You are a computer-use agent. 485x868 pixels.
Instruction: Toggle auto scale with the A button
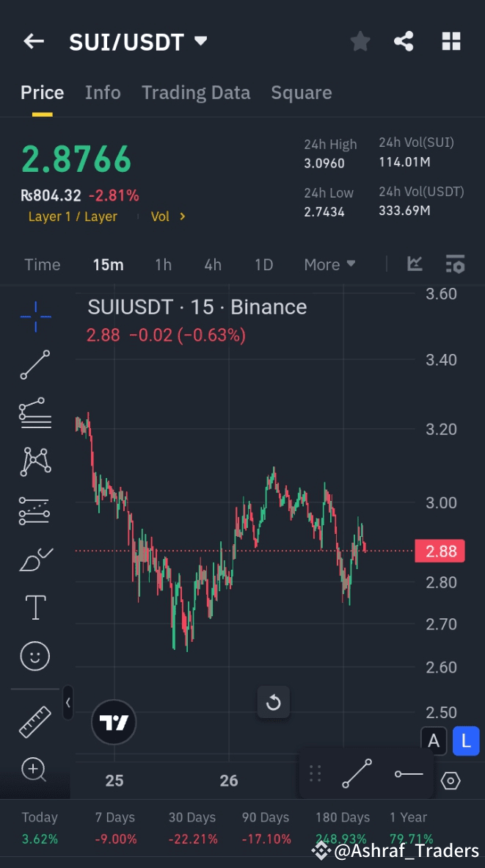pyautogui.click(x=433, y=741)
